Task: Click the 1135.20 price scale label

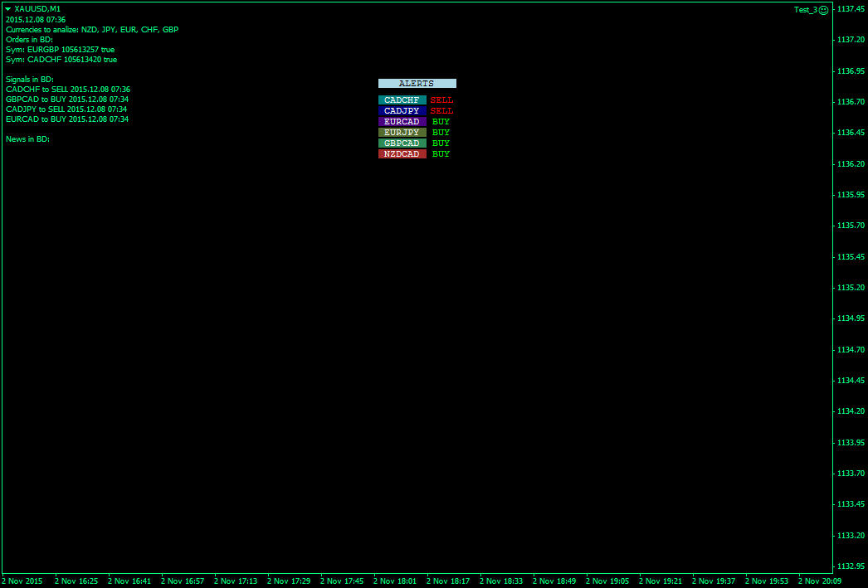Action: (851, 288)
